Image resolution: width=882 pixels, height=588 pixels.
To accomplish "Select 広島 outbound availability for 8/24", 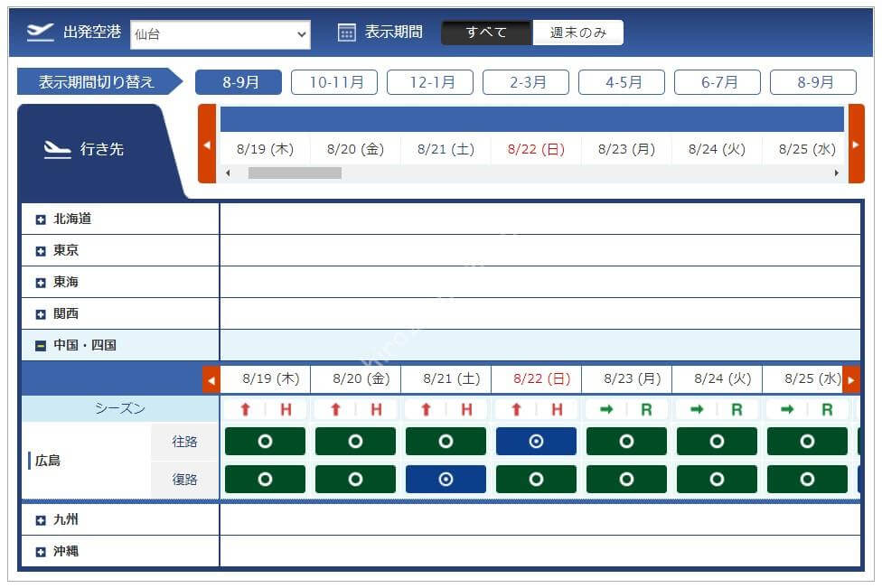I will (x=717, y=442).
